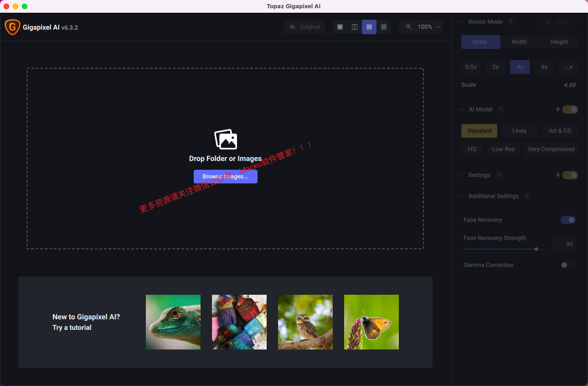Disable the Face Recovery switch
The height and width of the screenshot is (386, 588).
(x=568, y=220)
